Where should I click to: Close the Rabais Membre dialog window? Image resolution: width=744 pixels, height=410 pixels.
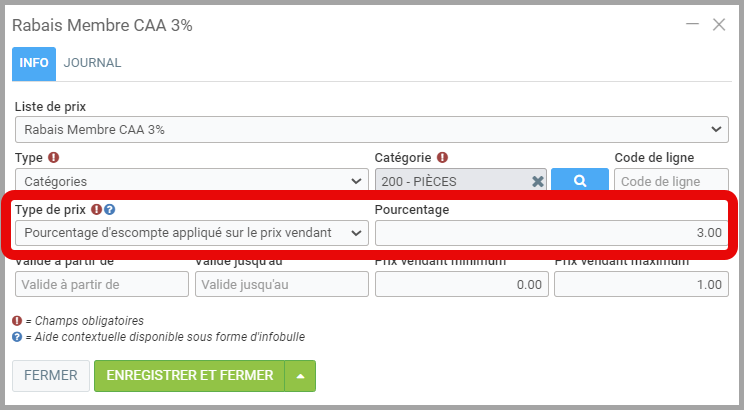[x=718, y=25]
